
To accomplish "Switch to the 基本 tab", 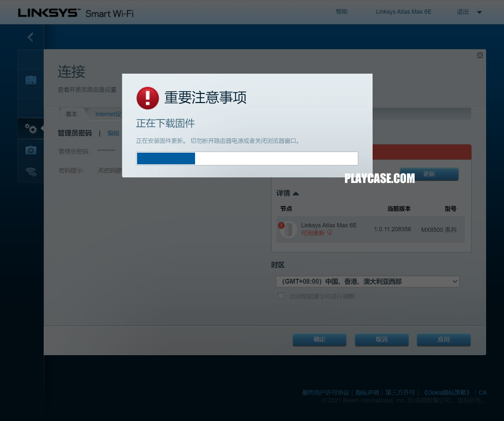I will pos(71,114).
